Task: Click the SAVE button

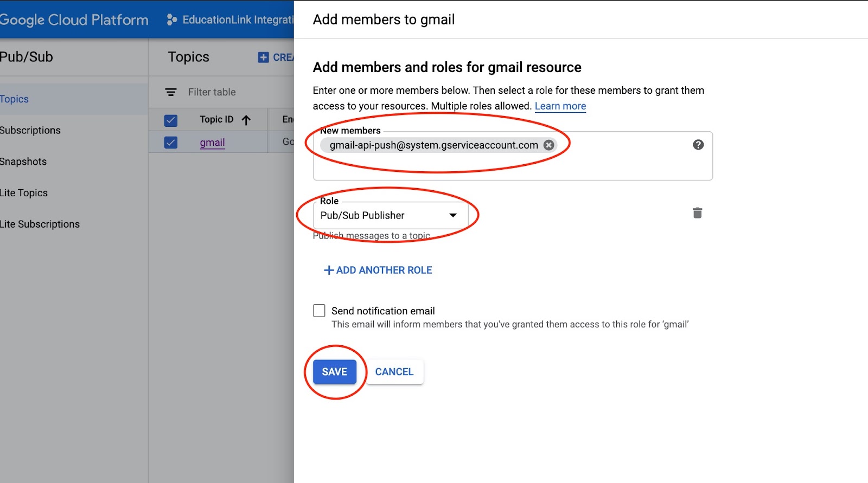Action: pos(335,372)
